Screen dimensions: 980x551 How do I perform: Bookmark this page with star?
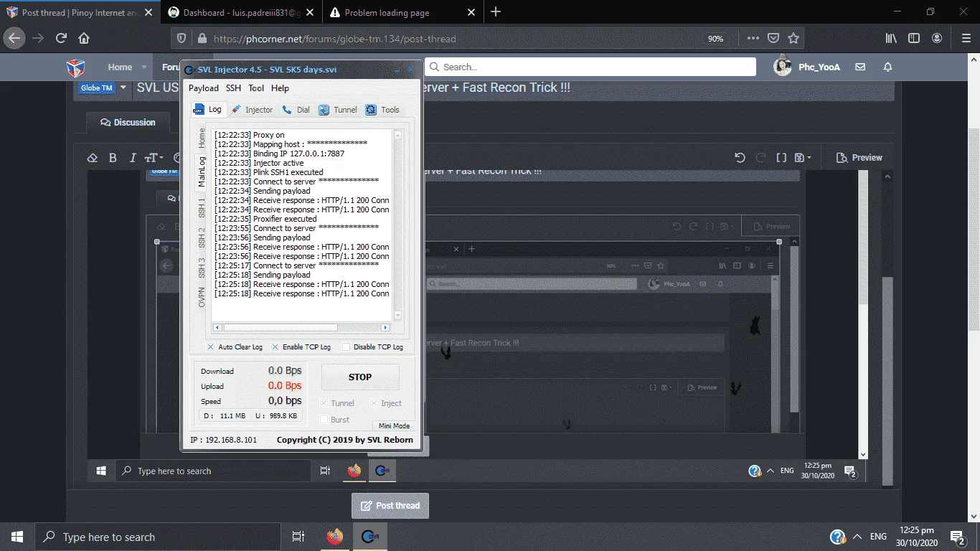pyautogui.click(x=793, y=39)
